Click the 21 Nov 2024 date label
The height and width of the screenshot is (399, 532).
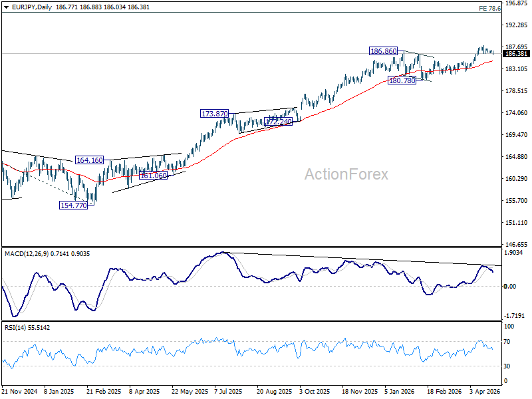coord(19,391)
